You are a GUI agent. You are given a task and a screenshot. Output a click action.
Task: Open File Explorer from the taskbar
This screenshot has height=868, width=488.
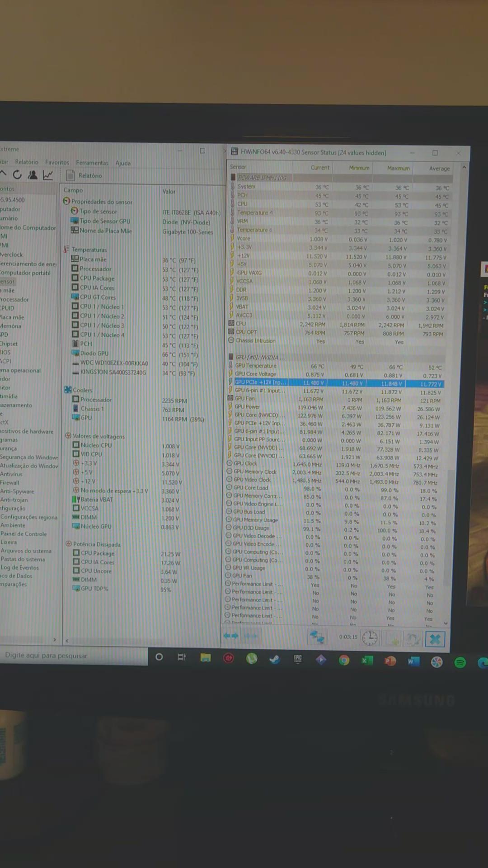pyautogui.click(x=206, y=658)
